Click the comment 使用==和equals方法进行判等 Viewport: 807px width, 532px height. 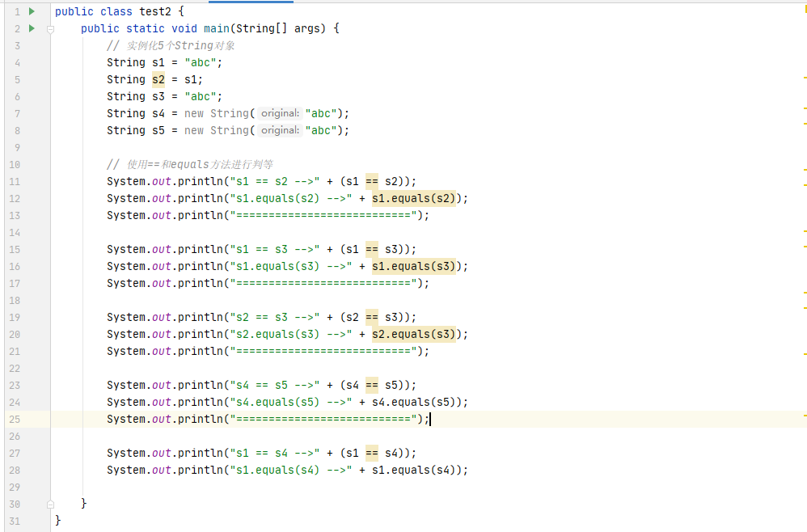click(x=190, y=164)
